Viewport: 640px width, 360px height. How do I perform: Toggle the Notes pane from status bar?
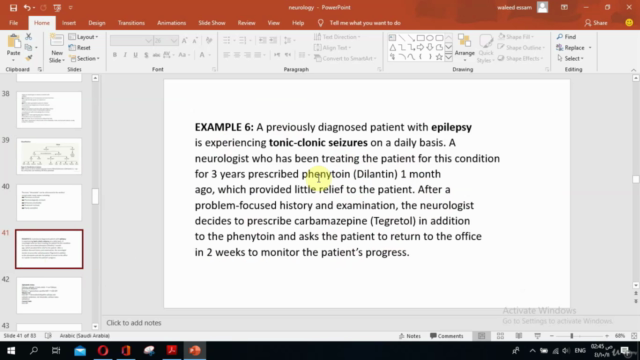(x=410, y=336)
